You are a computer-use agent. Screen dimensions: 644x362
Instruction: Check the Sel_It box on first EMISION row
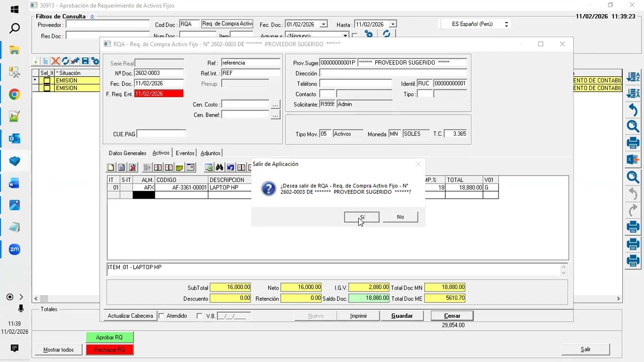(47, 80)
